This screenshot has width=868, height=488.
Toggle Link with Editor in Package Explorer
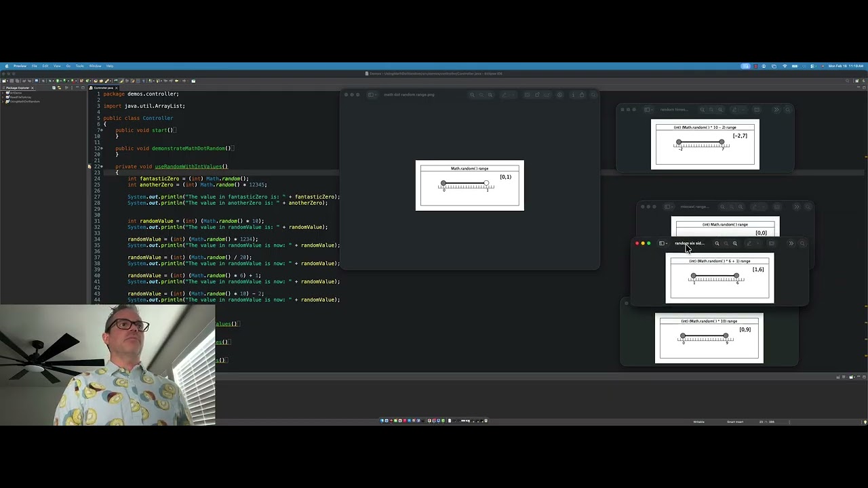59,87
